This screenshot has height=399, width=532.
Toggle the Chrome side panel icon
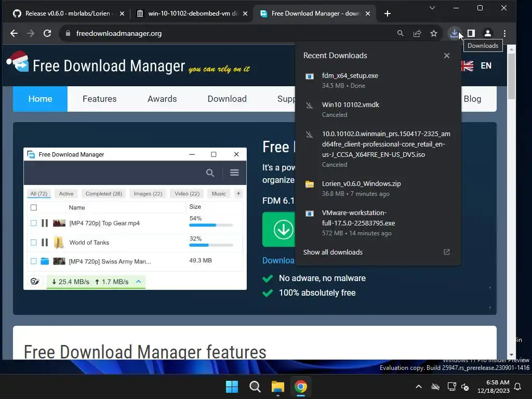pos(471,33)
